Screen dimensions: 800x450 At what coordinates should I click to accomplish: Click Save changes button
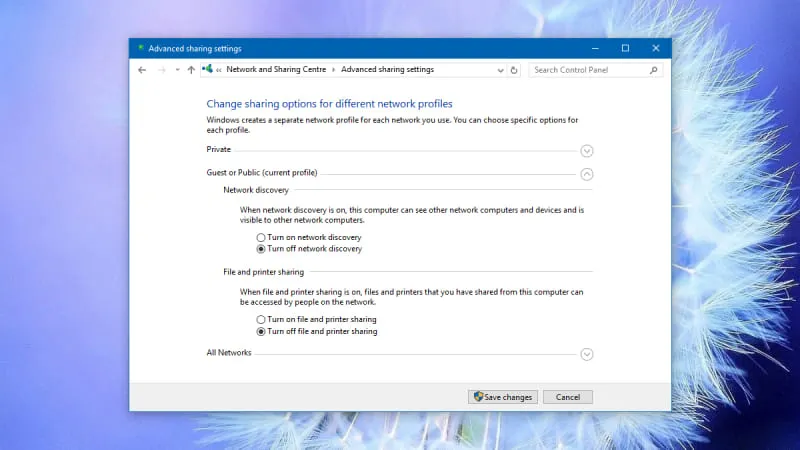pos(503,397)
